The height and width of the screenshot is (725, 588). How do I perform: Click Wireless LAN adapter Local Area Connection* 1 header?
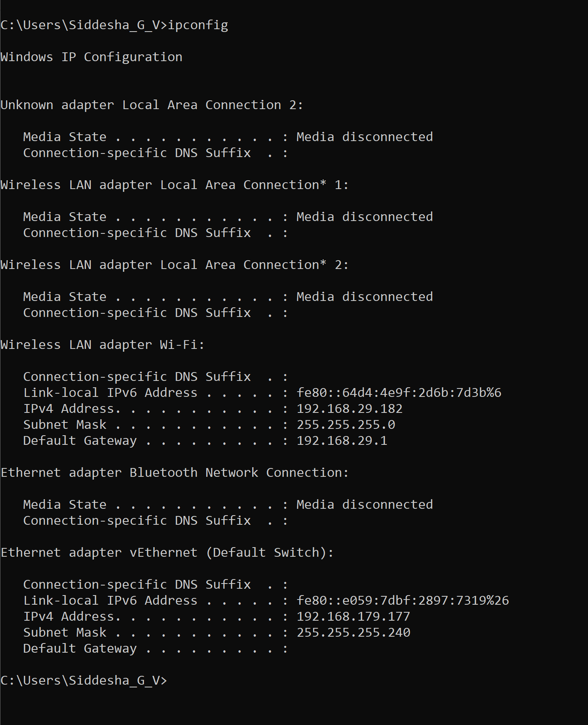point(175,185)
